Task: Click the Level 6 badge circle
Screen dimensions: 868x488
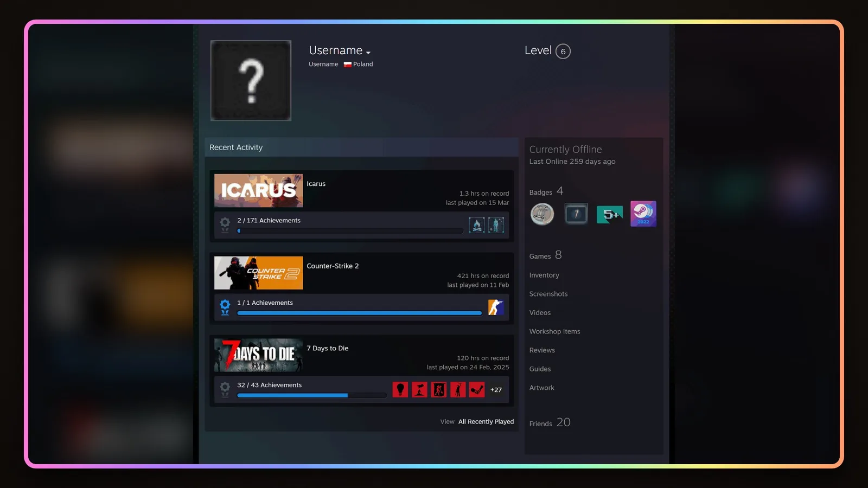Action: click(x=563, y=51)
